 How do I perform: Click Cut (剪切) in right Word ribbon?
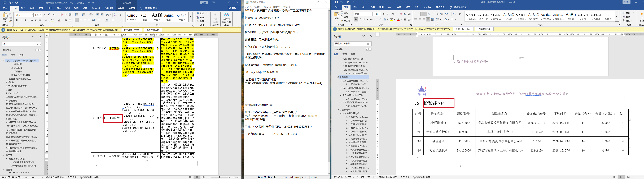pos(344,13)
